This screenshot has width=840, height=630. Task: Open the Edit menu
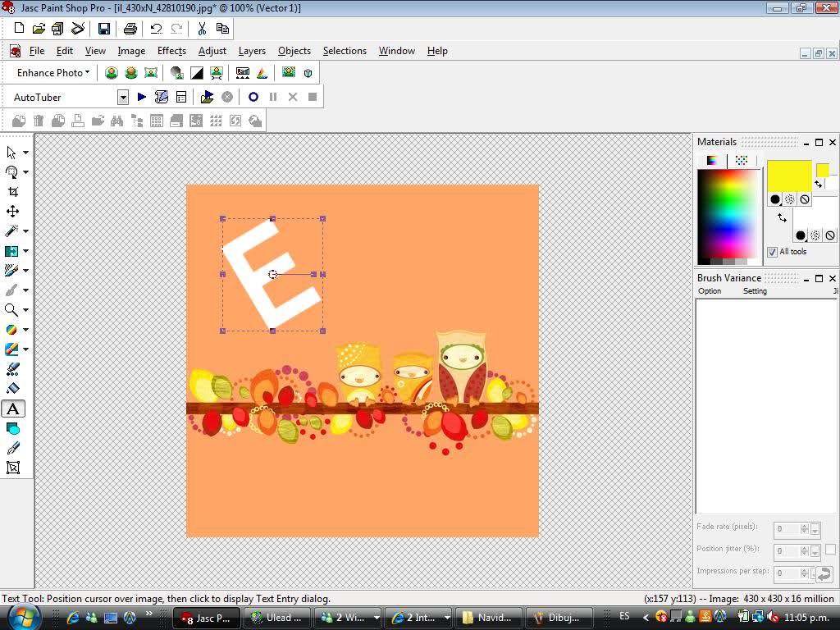[64, 51]
